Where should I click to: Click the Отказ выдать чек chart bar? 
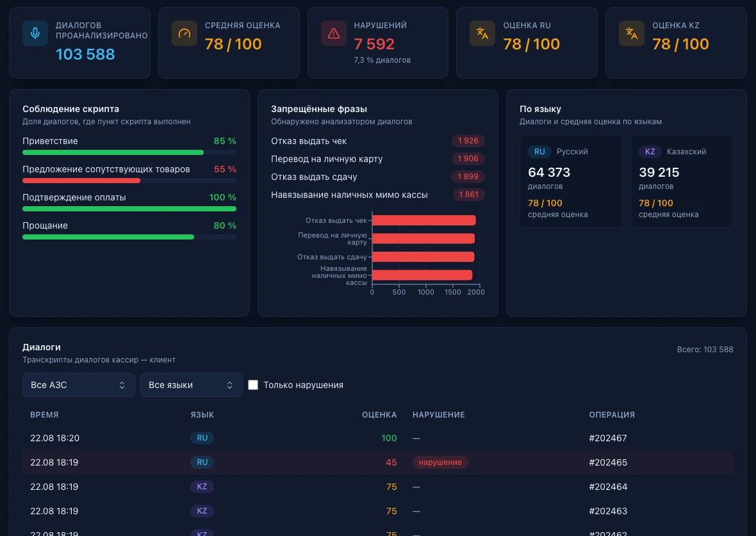coord(423,220)
